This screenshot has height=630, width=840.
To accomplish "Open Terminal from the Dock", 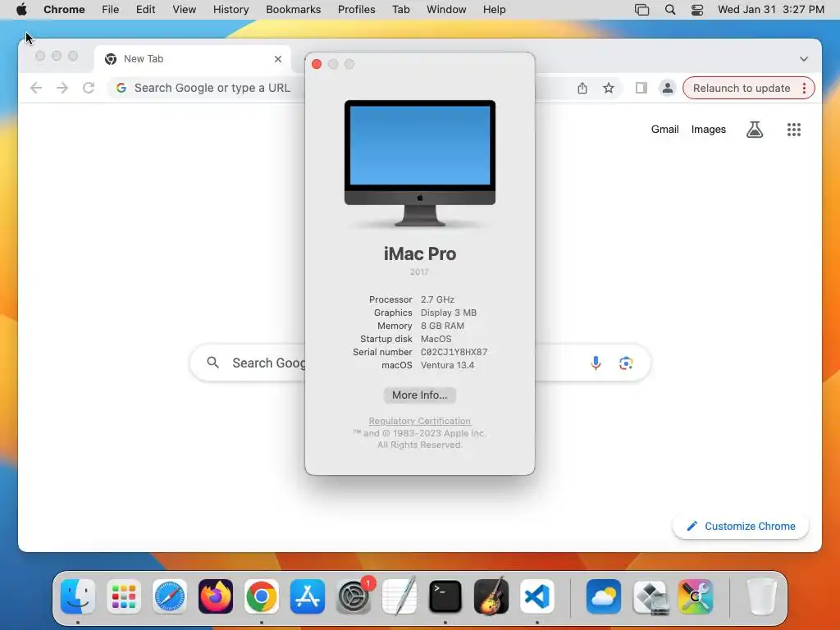I will 445,596.
